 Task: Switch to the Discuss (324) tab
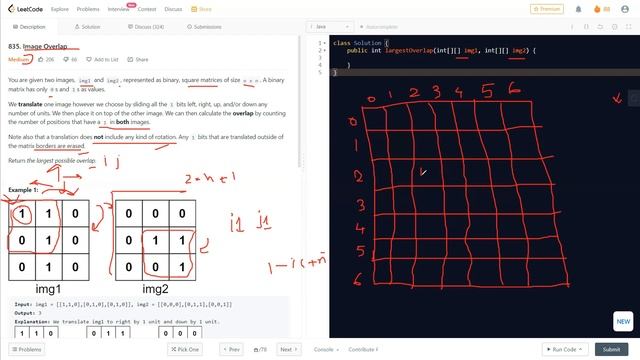click(146, 27)
